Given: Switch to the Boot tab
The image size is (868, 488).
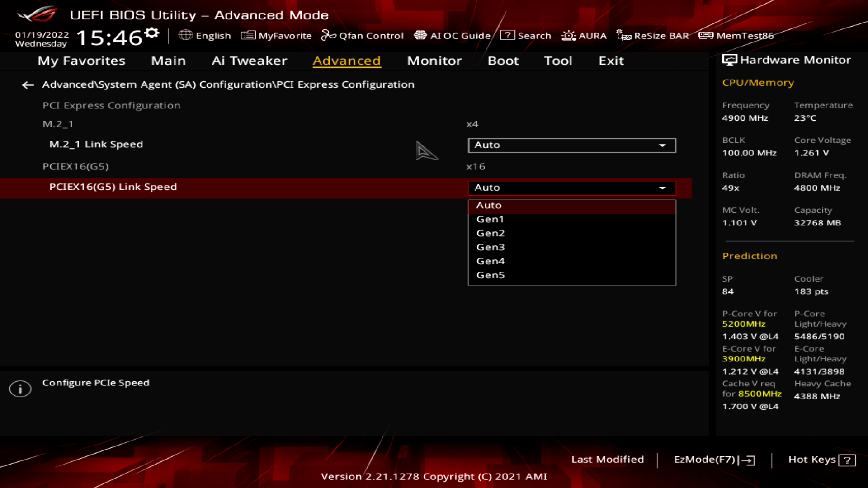Looking at the screenshot, I should click(x=503, y=61).
